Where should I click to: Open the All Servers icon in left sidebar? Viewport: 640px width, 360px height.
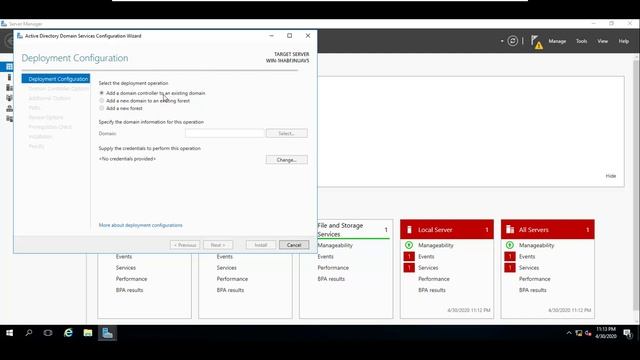(x=9, y=87)
